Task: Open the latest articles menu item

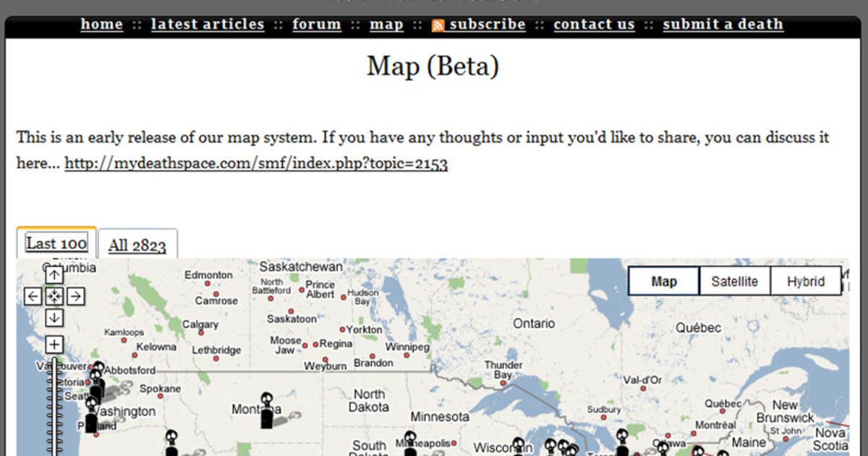Action: point(207,24)
